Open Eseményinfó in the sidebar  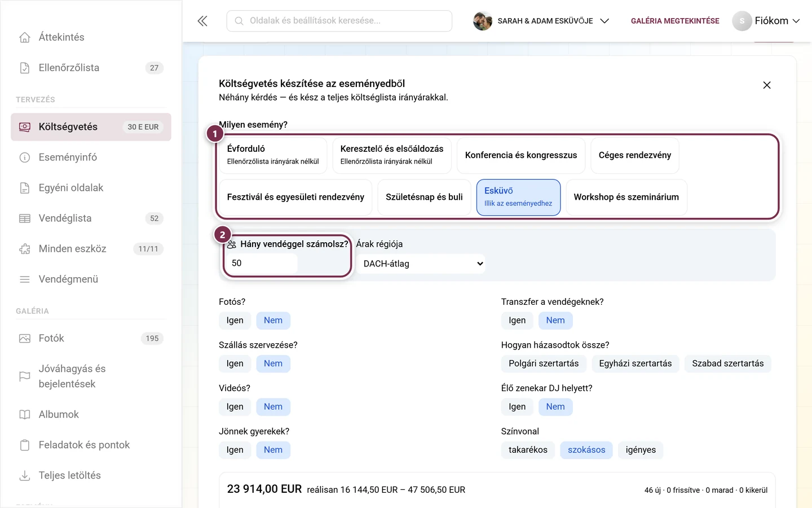tap(91, 157)
